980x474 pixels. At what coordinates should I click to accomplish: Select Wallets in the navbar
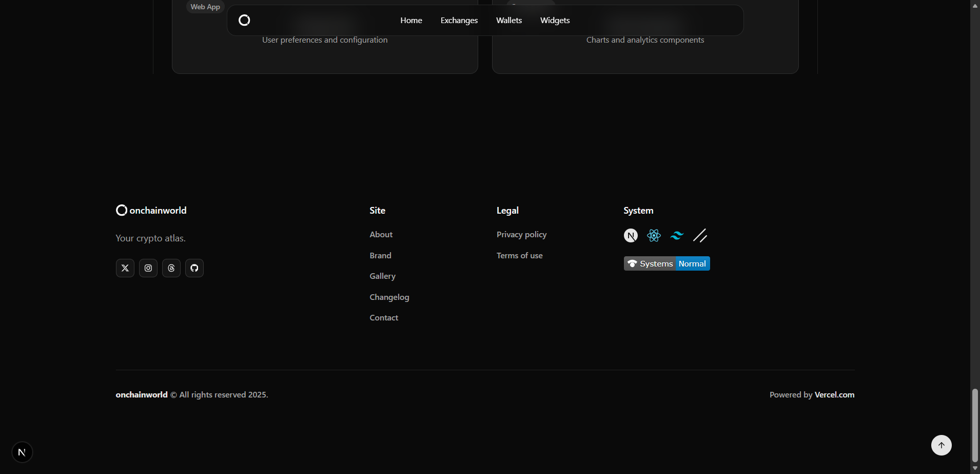[508, 21]
